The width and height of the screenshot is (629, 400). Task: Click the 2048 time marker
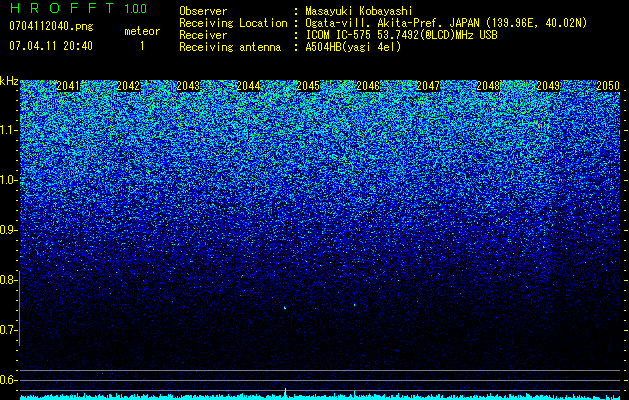(x=488, y=86)
